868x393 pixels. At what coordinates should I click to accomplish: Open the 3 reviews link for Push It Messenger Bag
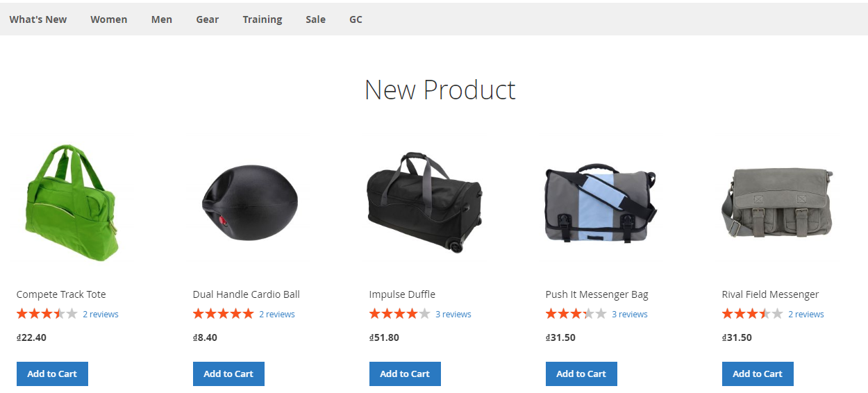(x=630, y=315)
